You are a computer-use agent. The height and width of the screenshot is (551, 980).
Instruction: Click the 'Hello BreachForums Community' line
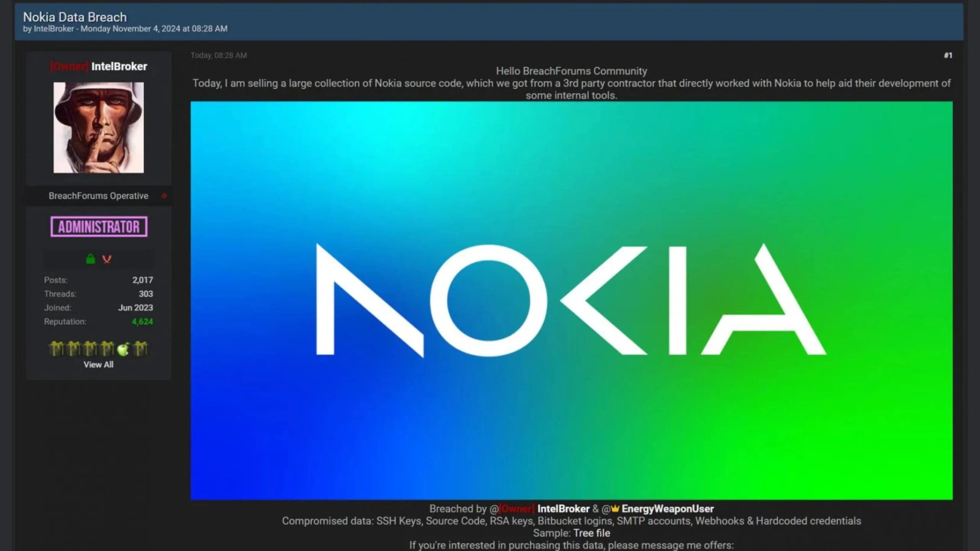tap(572, 71)
